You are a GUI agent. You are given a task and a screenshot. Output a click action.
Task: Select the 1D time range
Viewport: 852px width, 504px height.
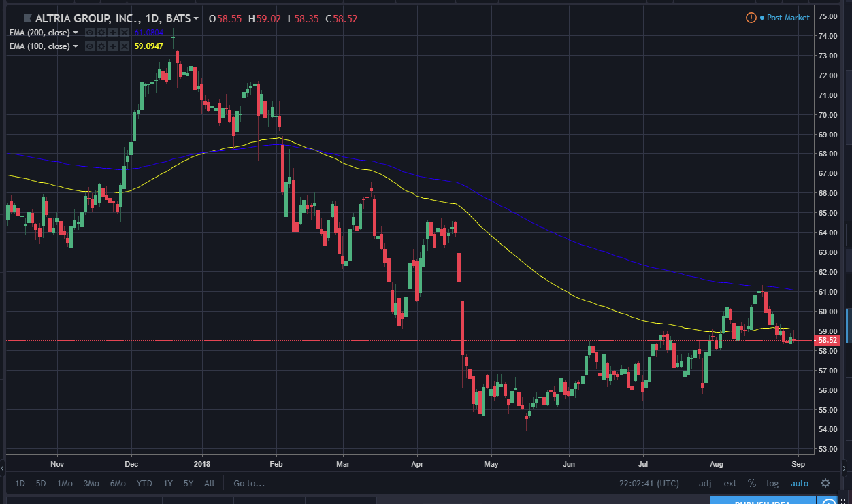(x=20, y=484)
